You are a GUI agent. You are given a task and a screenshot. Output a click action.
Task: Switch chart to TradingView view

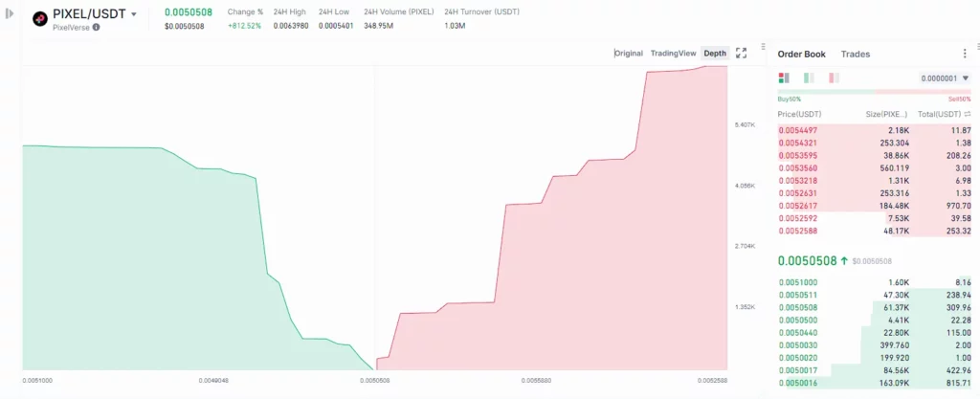coord(673,53)
